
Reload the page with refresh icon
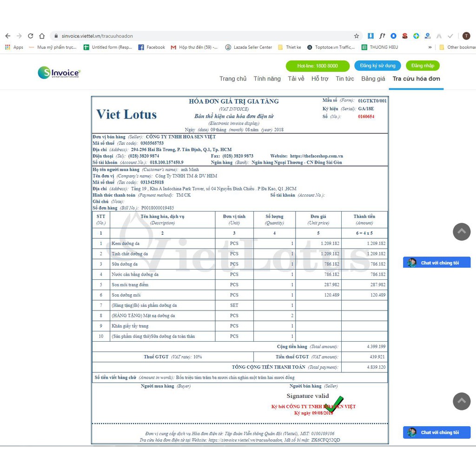[x=31, y=36]
